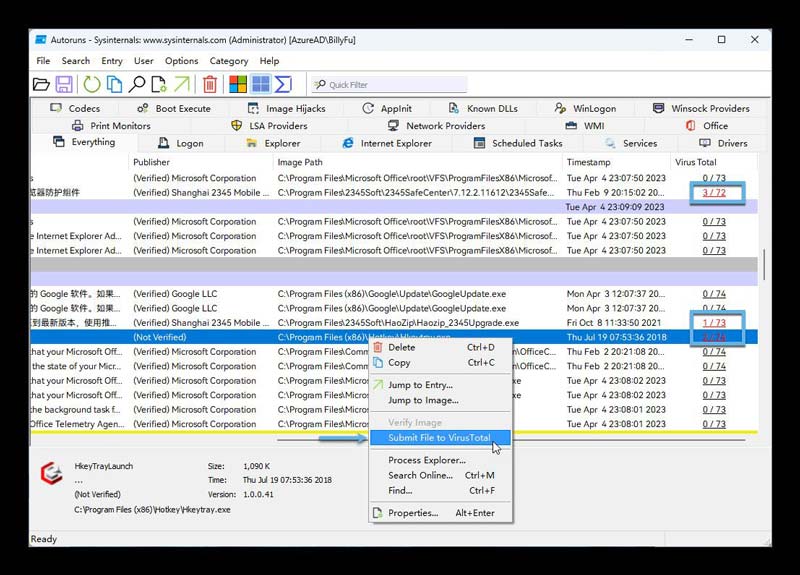Choose Copy in the context menu
This screenshot has width=800, height=575.
[x=440, y=363]
